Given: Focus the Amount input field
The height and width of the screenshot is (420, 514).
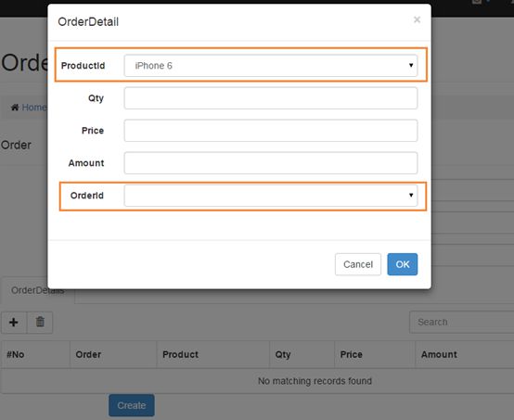Looking at the screenshot, I should (x=270, y=163).
